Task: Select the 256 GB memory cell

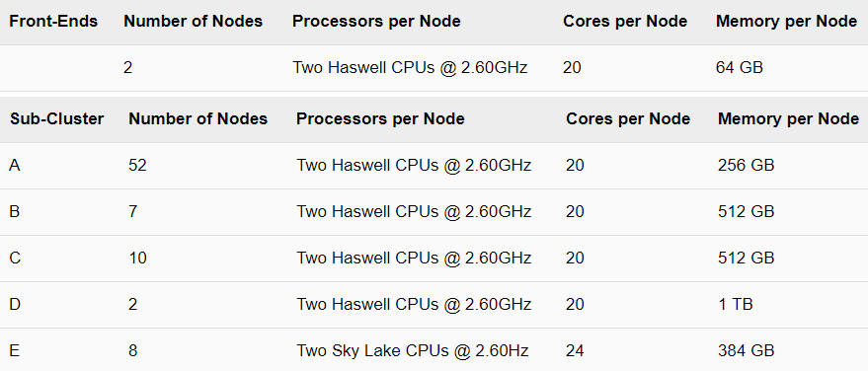Action: (746, 166)
